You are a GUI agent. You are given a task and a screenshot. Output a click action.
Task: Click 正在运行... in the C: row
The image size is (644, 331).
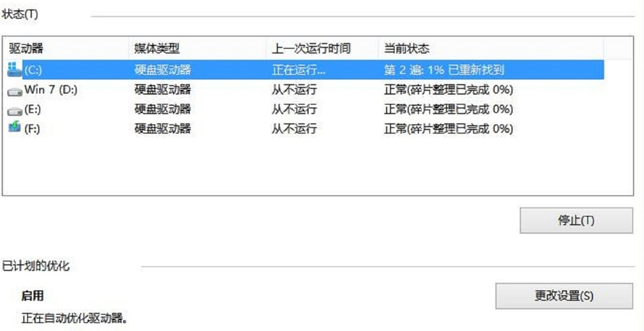point(299,69)
